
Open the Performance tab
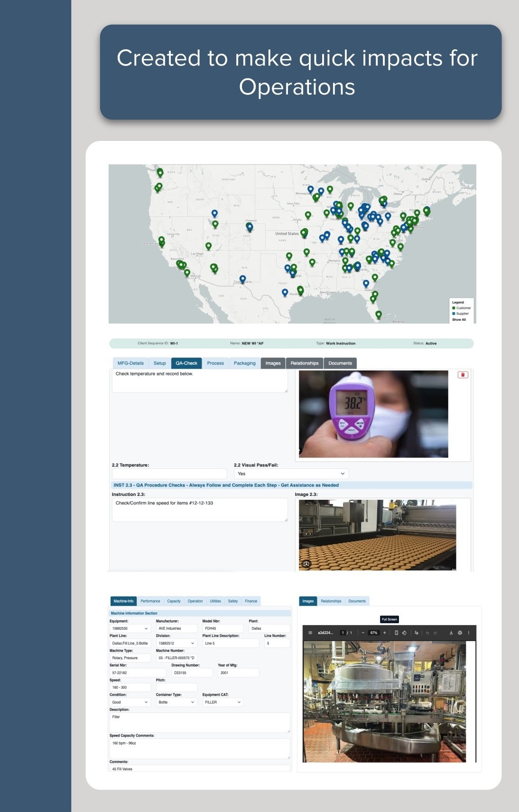pyautogui.click(x=150, y=601)
